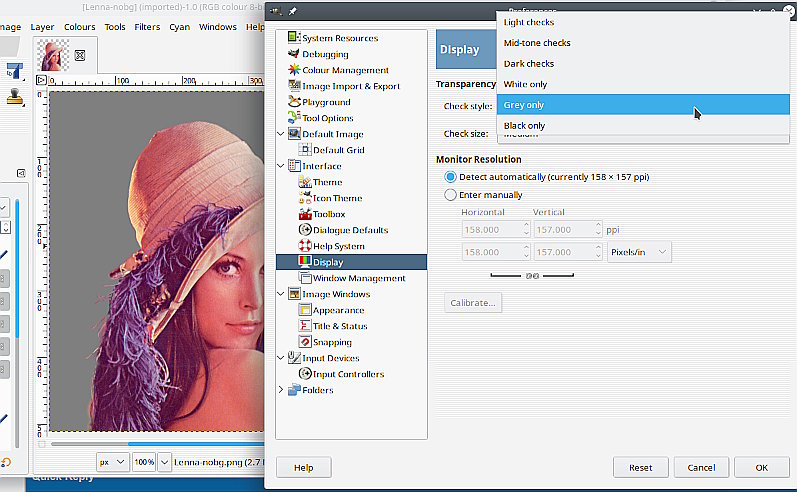Open Dialogue Defaults page icon
This screenshot has width=797, height=492.
304,230
